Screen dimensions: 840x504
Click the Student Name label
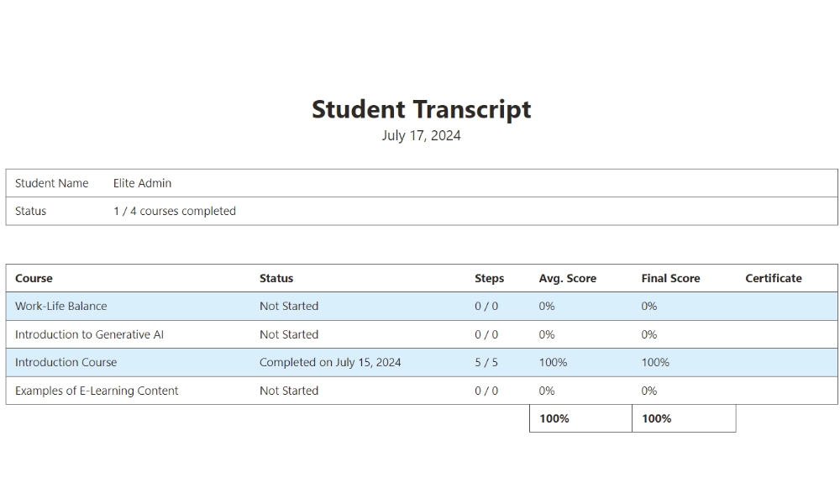[x=51, y=183]
